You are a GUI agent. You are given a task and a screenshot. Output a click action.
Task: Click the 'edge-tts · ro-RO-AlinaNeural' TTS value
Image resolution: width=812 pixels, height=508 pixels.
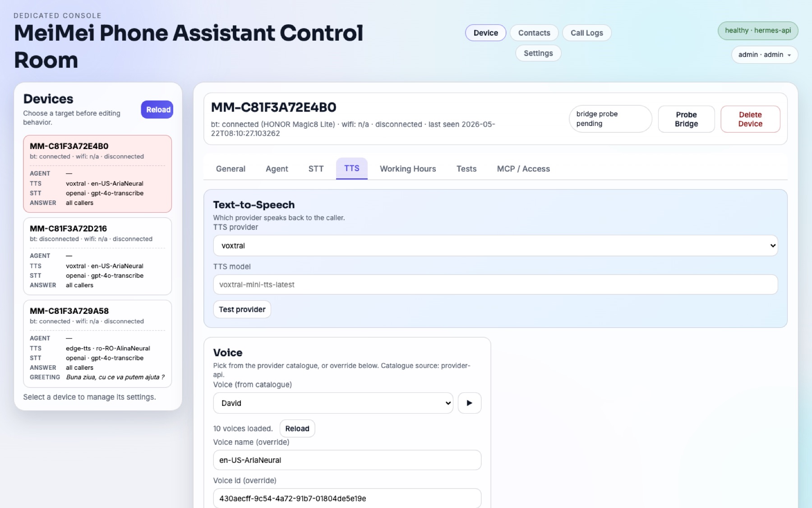pos(108,348)
